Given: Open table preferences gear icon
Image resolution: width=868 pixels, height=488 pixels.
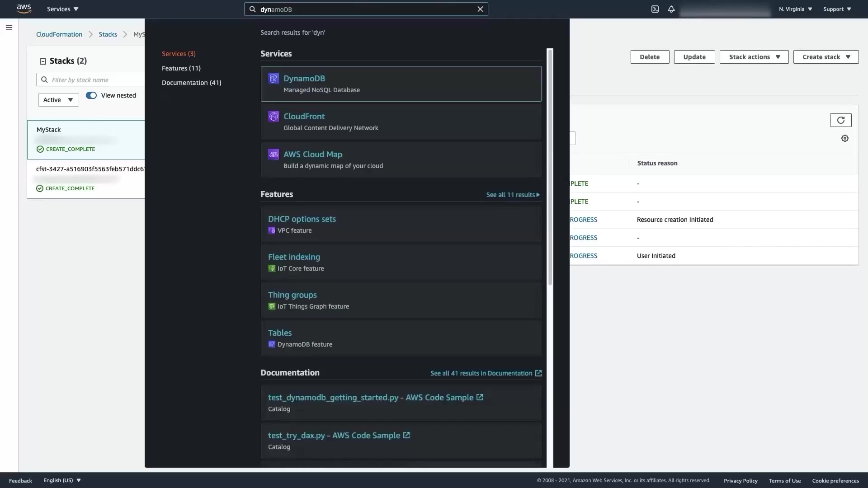Looking at the screenshot, I should [x=844, y=139].
